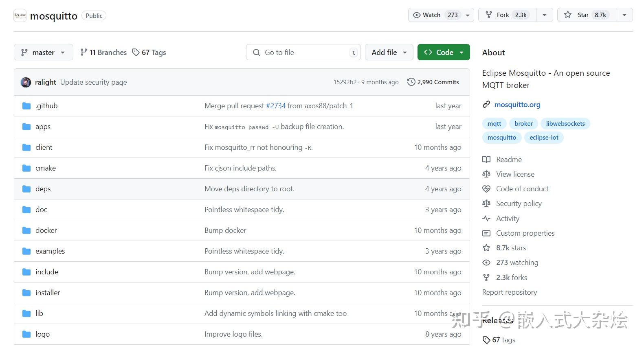
Task: Open the 67 Tags page
Action: coord(149,52)
